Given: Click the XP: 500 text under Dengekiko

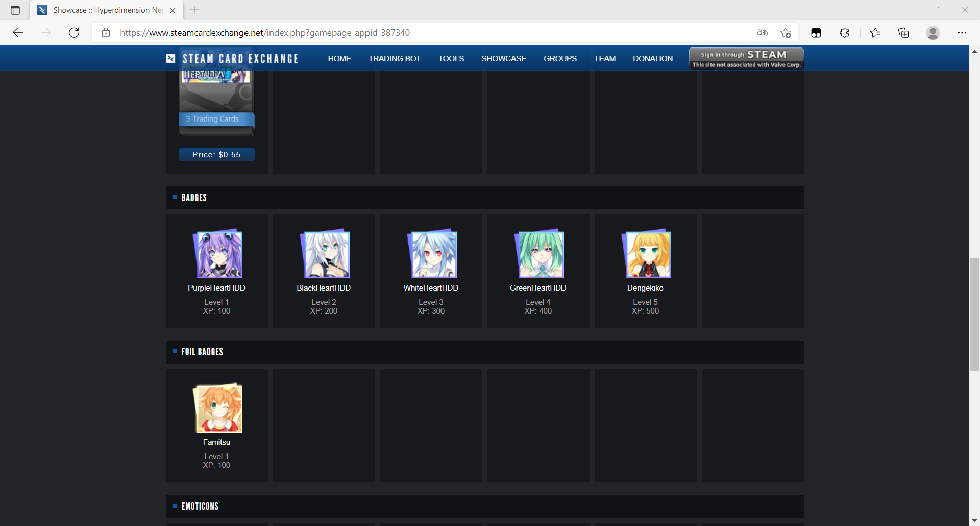Looking at the screenshot, I should point(645,311).
